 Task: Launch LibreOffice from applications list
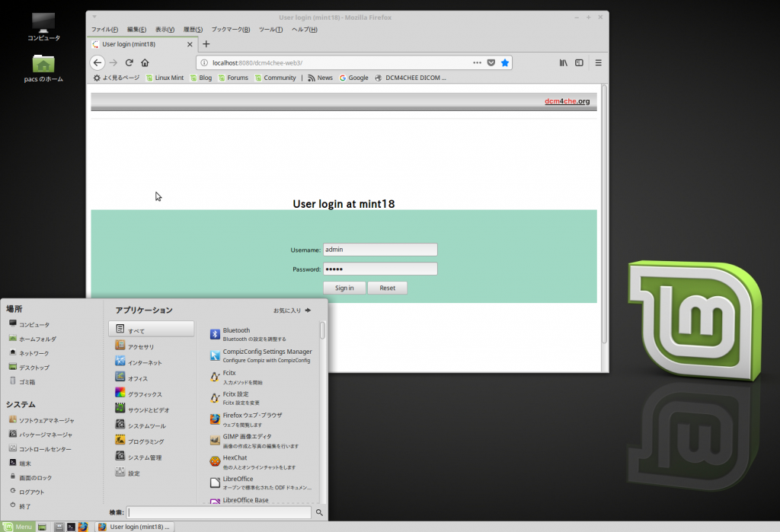tap(262, 483)
